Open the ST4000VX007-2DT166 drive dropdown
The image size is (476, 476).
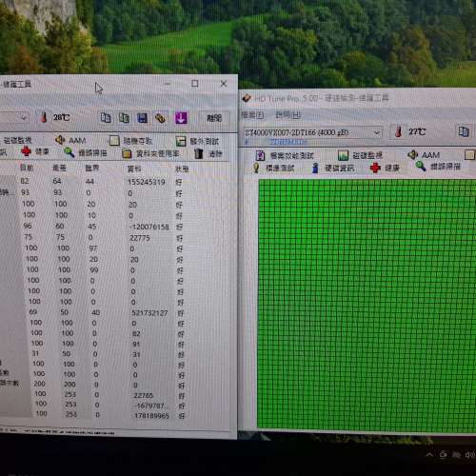coord(312,132)
